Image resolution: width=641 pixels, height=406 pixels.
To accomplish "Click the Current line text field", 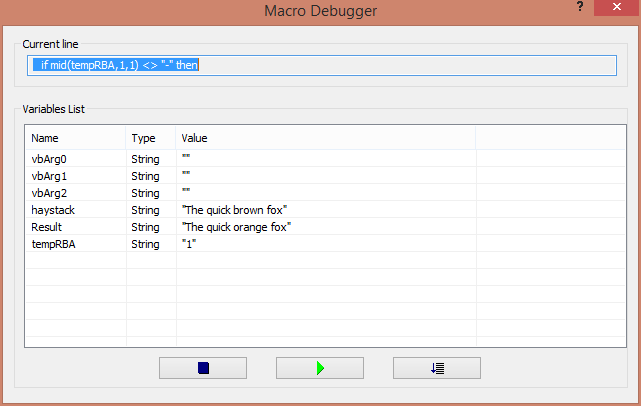I will 322,65.
